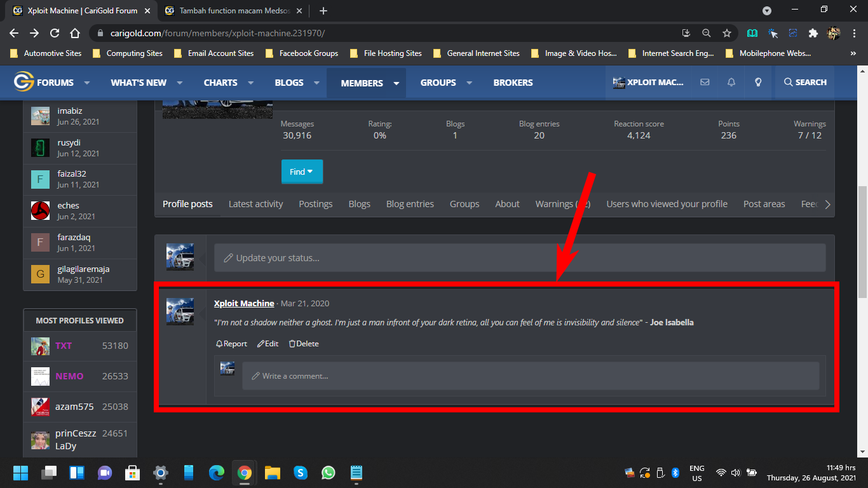Screen dimensions: 868x488
Task: Expand the GROUPS dropdown arrow
Action: (x=470, y=83)
